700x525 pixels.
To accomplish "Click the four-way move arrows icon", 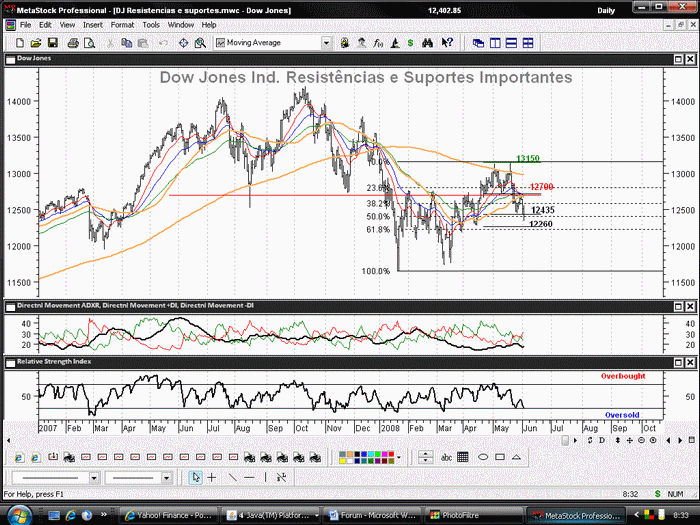I will (630, 441).
